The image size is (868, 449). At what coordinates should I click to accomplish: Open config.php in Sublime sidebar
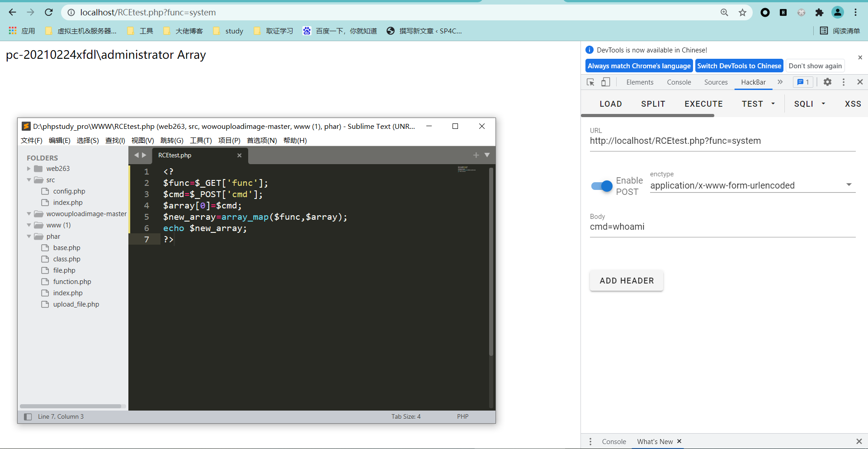pyautogui.click(x=69, y=191)
